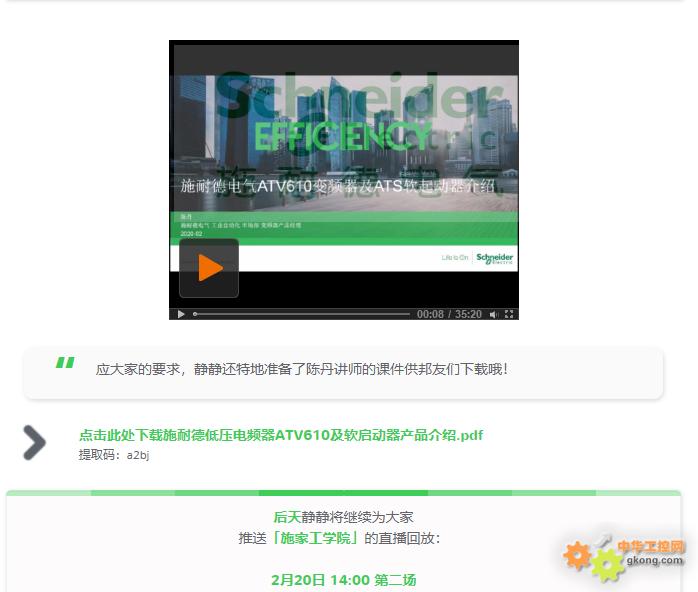Download the ATV610 product introduction PDF
Image resolution: width=698 pixels, height=592 pixels.
(x=281, y=435)
